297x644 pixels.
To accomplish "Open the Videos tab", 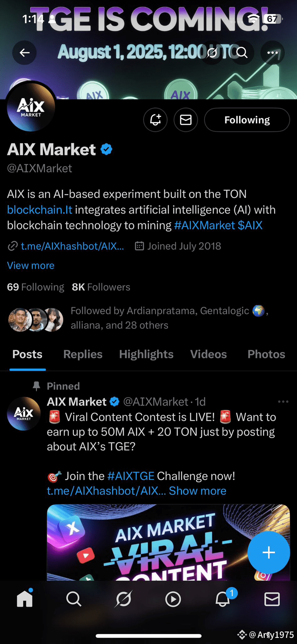I will [x=208, y=354].
